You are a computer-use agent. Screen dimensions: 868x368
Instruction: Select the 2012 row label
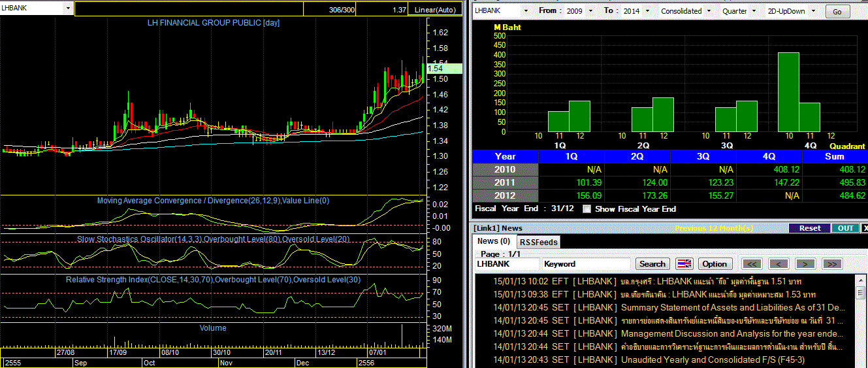click(505, 195)
